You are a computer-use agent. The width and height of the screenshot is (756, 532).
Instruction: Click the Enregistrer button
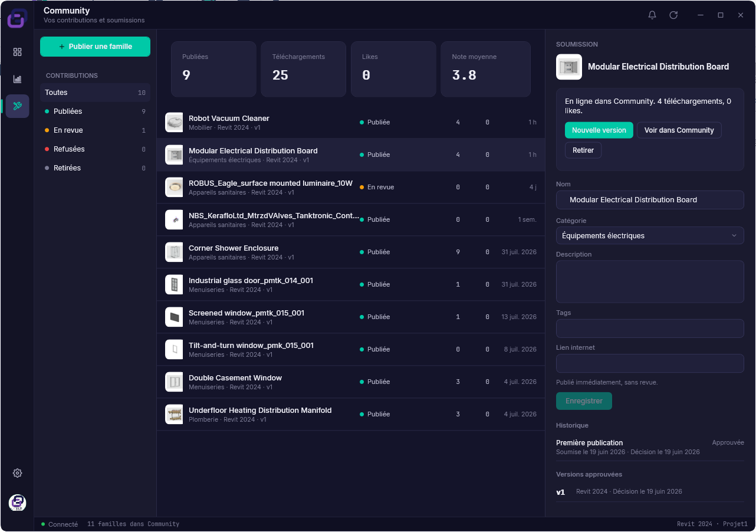[x=584, y=401]
